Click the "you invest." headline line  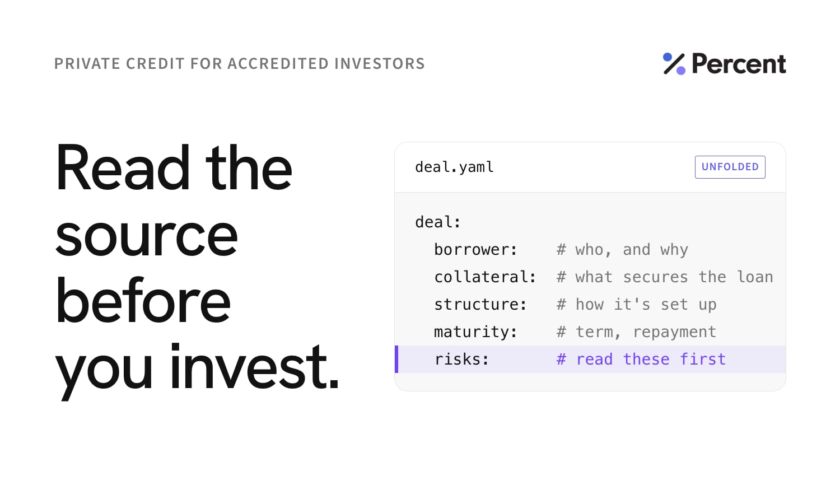(x=198, y=368)
